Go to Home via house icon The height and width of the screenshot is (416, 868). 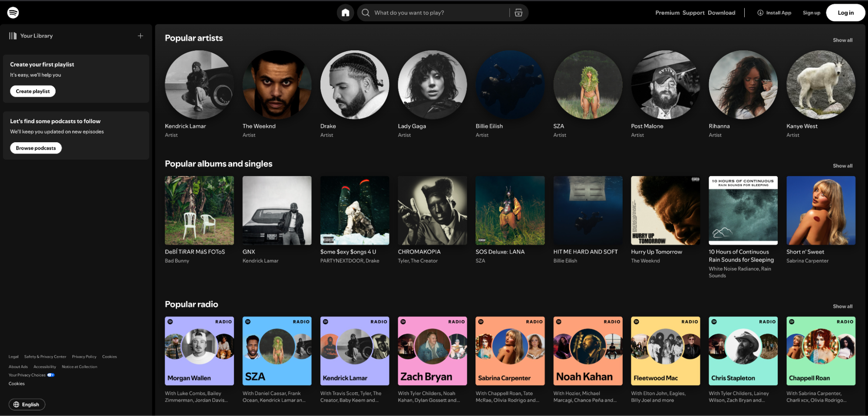coord(345,13)
